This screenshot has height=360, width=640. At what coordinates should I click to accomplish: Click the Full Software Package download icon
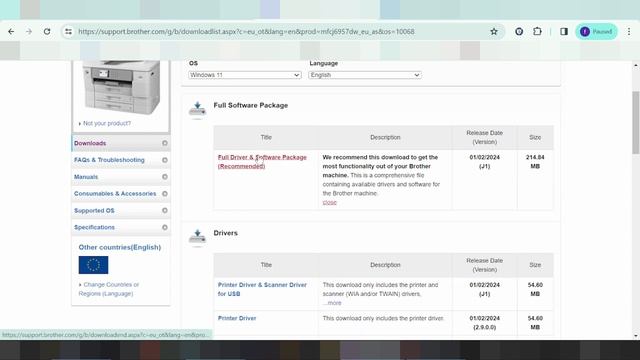[x=197, y=109]
